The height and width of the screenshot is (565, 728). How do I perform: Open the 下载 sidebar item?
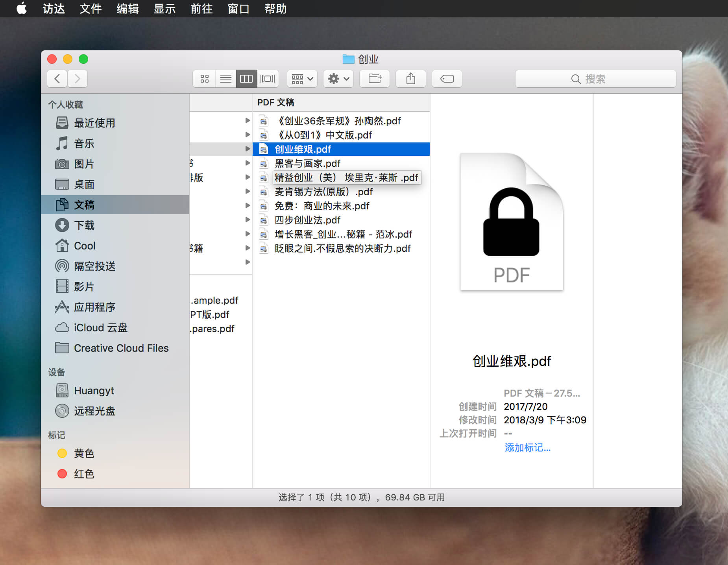tap(86, 225)
